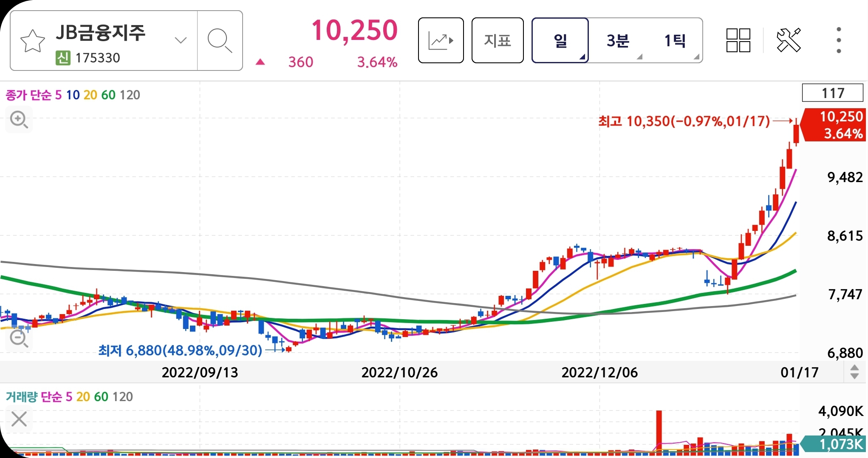Click the 최저 6,880 low price annotation
868x458 pixels.
pos(180,350)
